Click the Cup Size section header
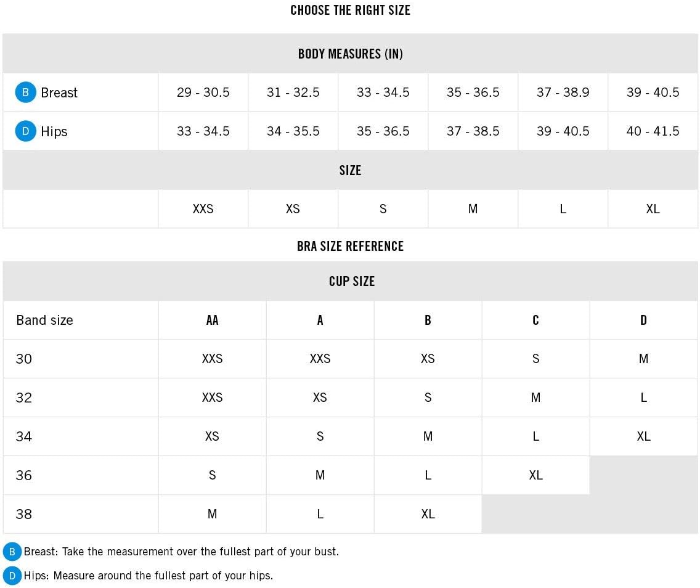The width and height of the screenshot is (700, 588). (351, 281)
